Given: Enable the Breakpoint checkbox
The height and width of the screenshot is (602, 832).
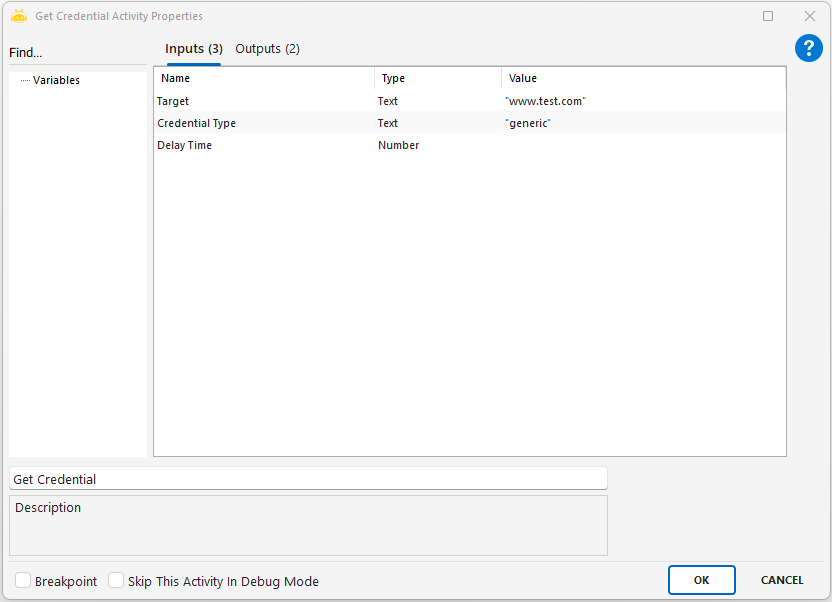Looking at the screenshot, I should 23,581.
